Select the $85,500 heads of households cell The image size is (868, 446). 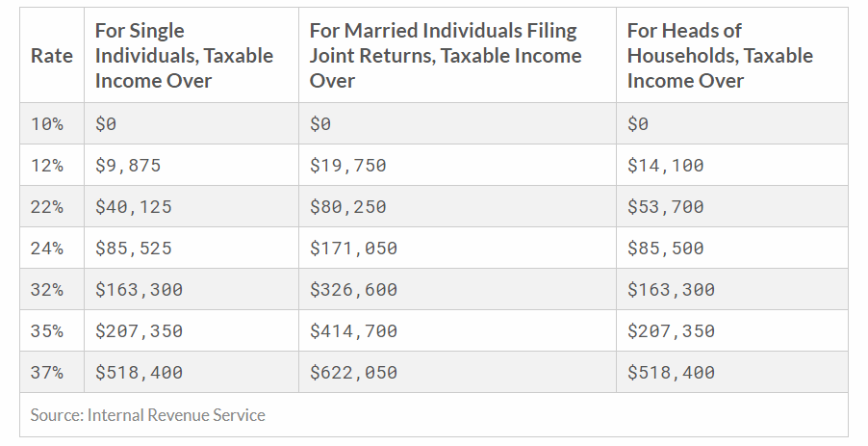665,248
